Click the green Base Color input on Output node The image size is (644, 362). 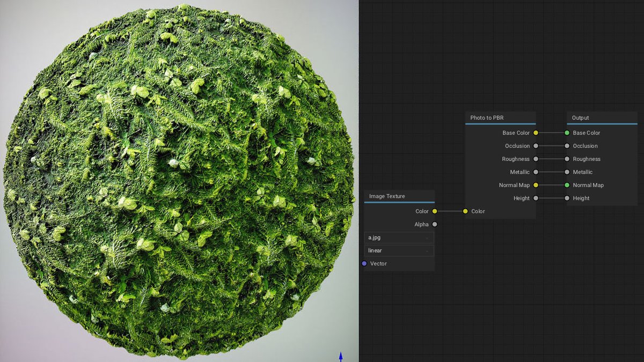point(567,132)
